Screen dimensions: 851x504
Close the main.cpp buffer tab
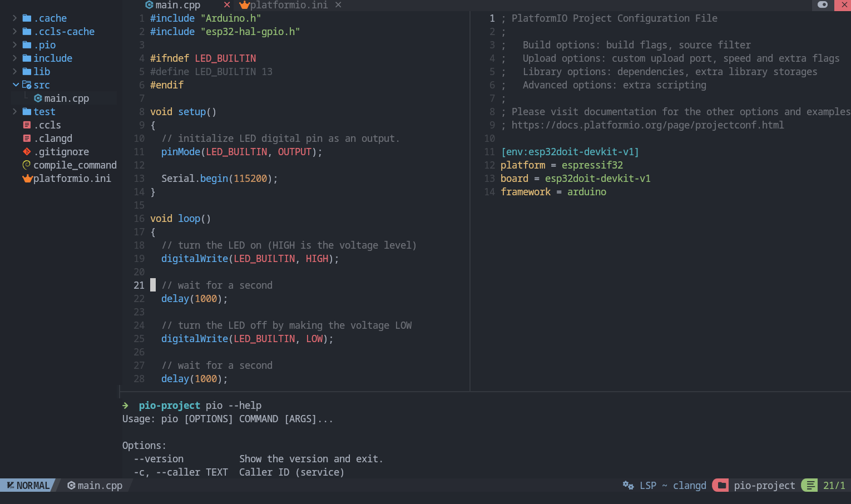(x=227, y=5)
